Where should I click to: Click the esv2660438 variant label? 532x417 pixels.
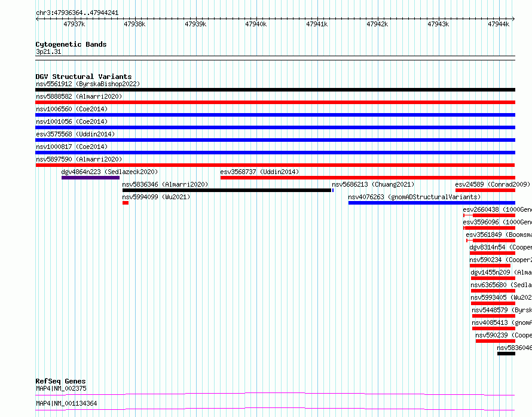click(497, 209)
